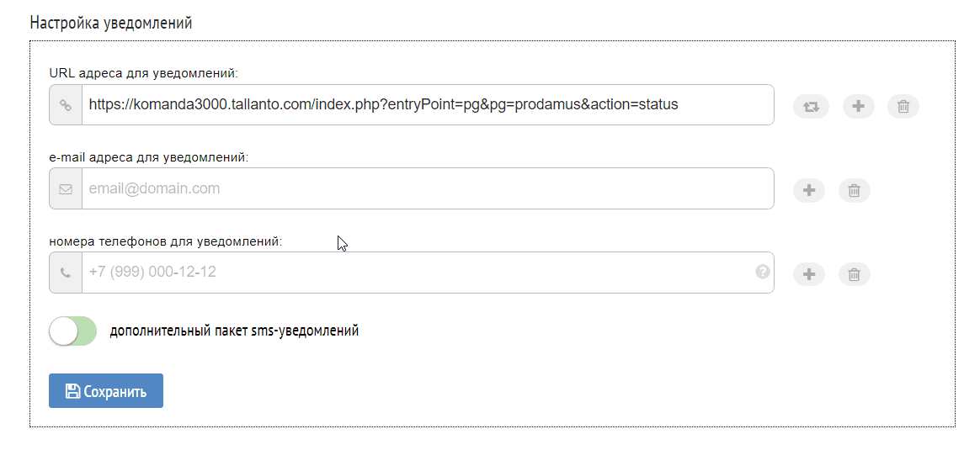Delete the notification URL using its trash icon
The height and width of the screenshot is (450, 980).
pyautogui.click(x=903, y=107)
